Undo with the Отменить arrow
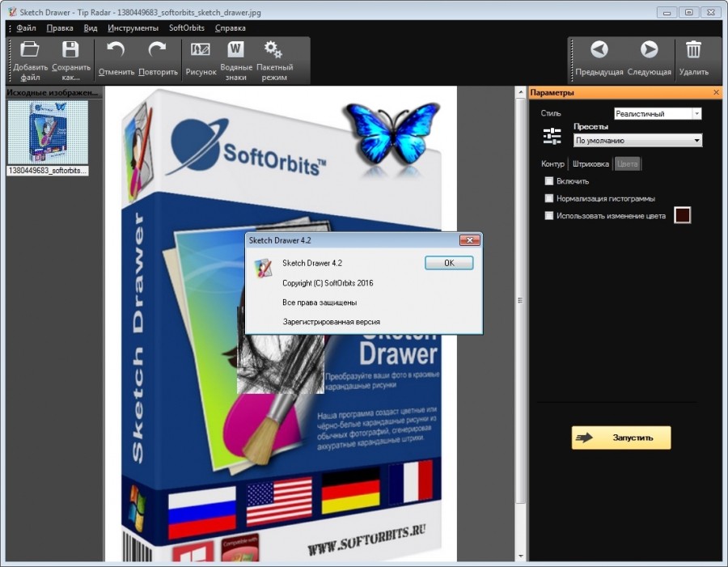Image resolution: width=728 pixels, height=567 pixels. click(x=116, y=49)
